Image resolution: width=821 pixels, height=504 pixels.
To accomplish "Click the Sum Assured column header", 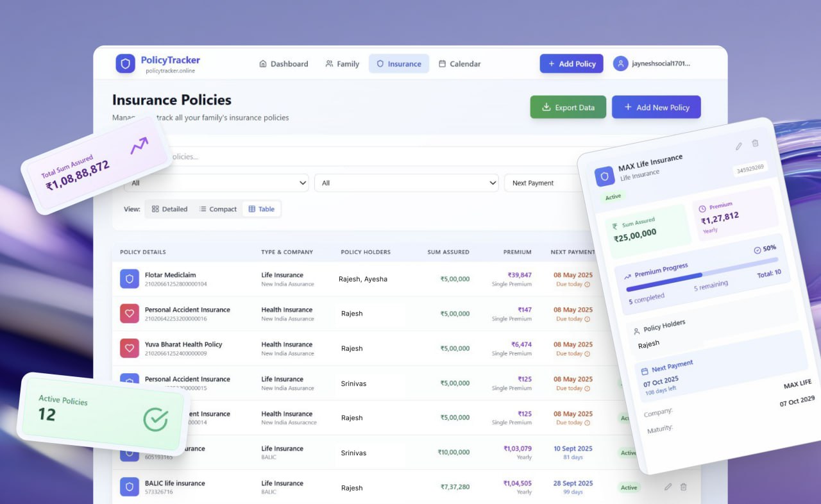I will (448, 252).
